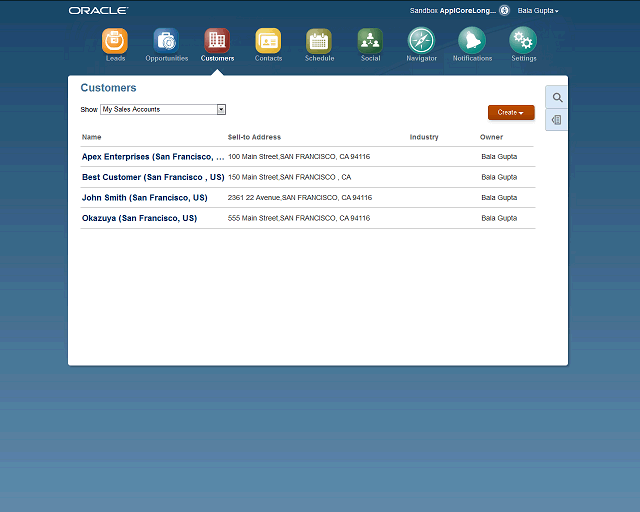Click the Sandbox ApplCoreLong label
The width and height of the screenshot is (640, 512).
[x=453, y=11]
